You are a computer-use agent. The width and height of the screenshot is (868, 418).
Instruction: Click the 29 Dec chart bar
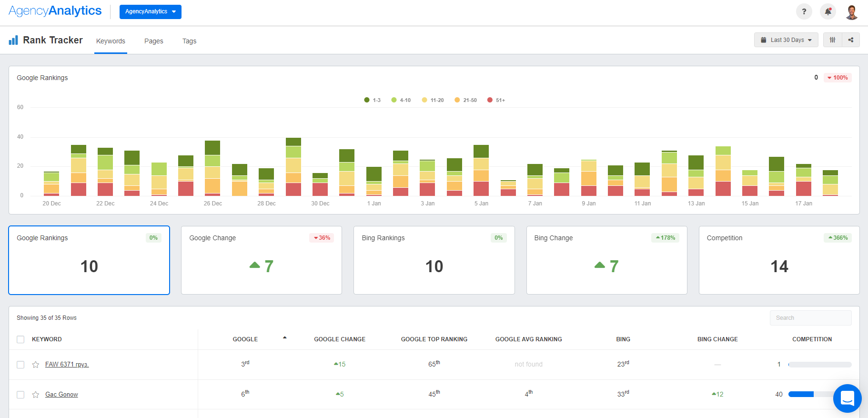click(x=293, y=167)
